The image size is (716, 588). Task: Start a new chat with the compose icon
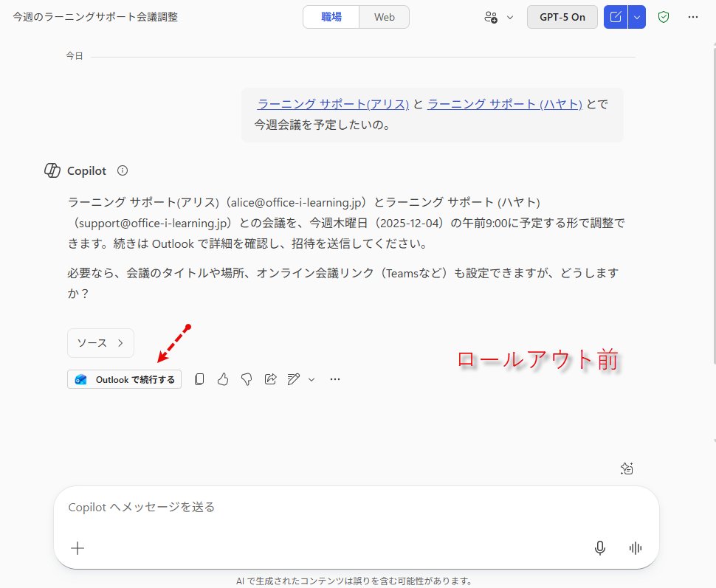pyautogui.click(x=617, y=16)
